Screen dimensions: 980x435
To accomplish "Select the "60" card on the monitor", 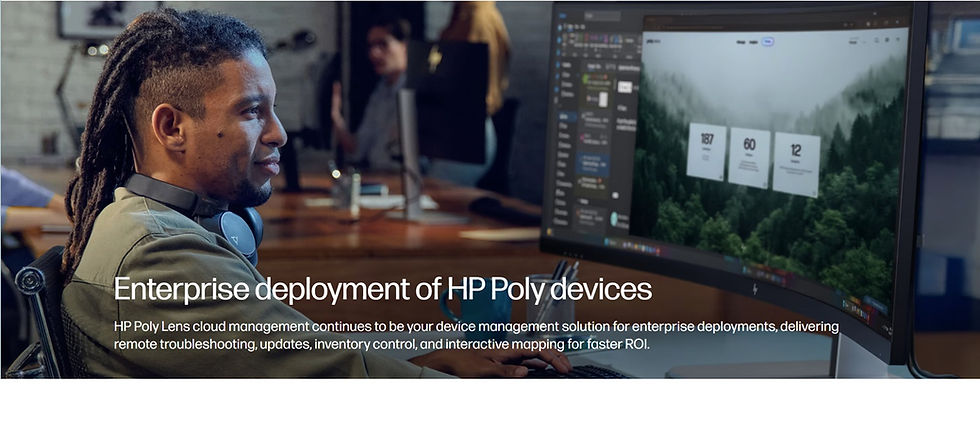I will tap(749, 158).
